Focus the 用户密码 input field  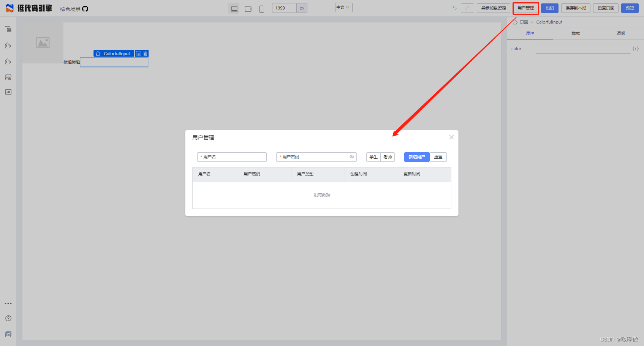coord(316,157)
